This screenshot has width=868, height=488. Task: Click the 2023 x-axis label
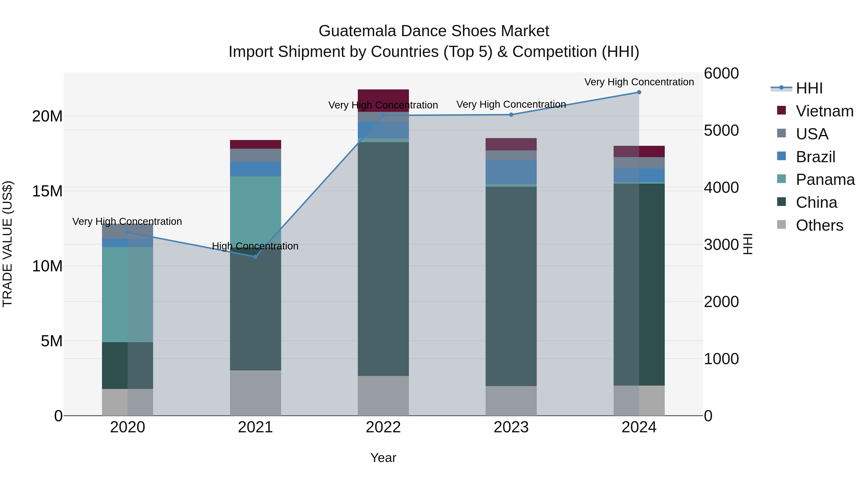511,427
